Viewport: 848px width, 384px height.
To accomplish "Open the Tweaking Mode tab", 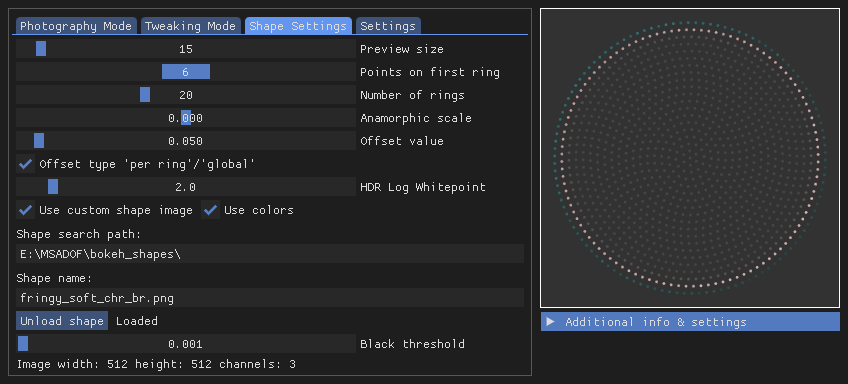I will 190,26.
